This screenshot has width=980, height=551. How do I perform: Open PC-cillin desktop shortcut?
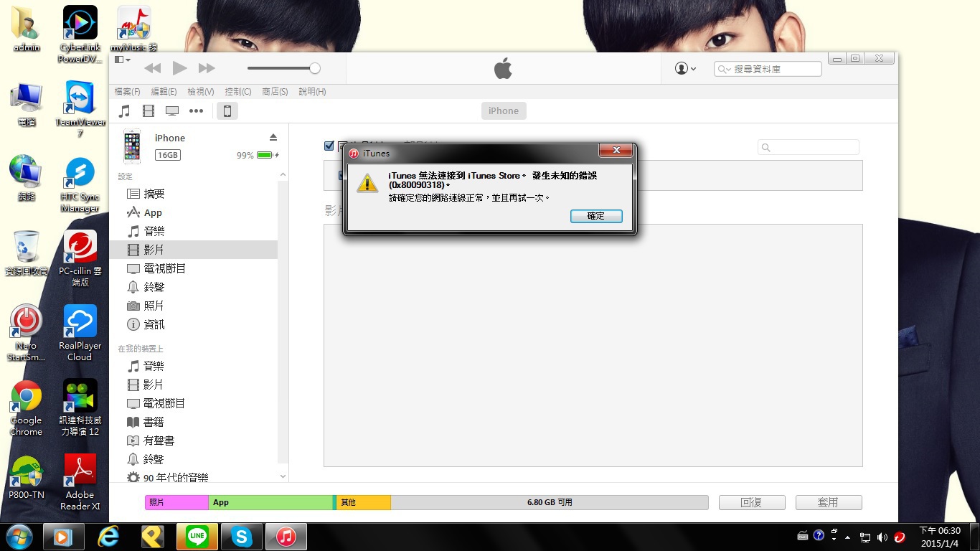pyautogui.click(x=80, y=258)
